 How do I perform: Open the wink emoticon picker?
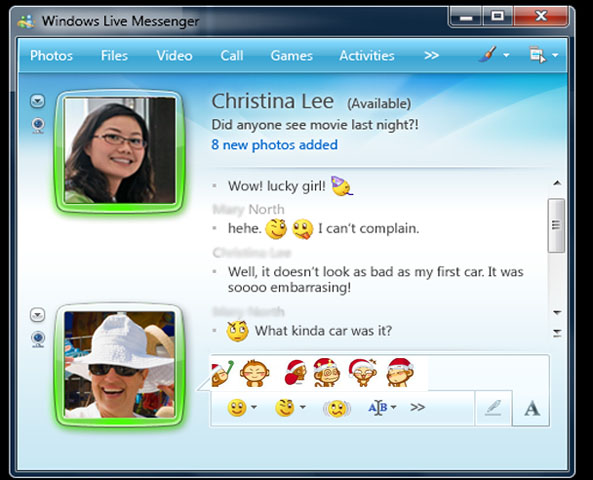click(284, 408)
